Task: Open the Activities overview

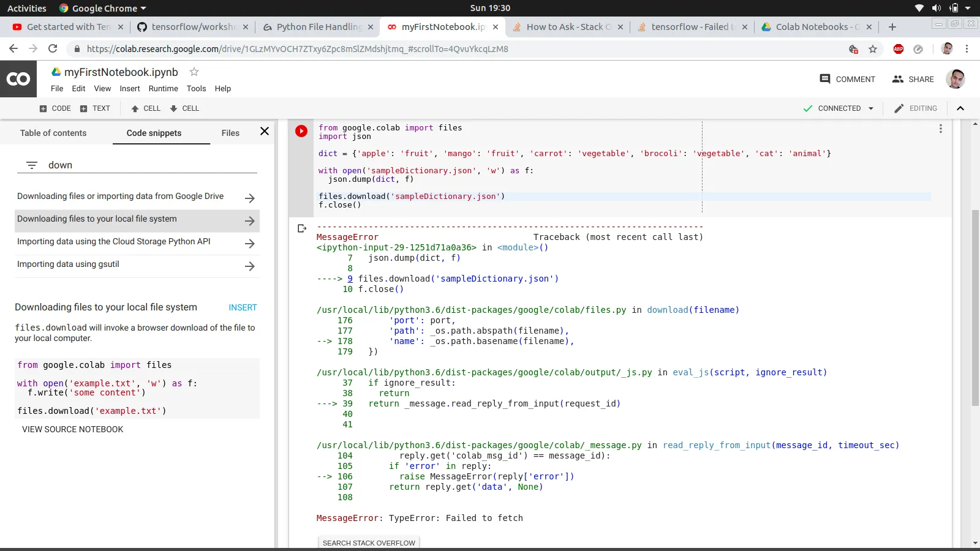Action: point(27,8)
